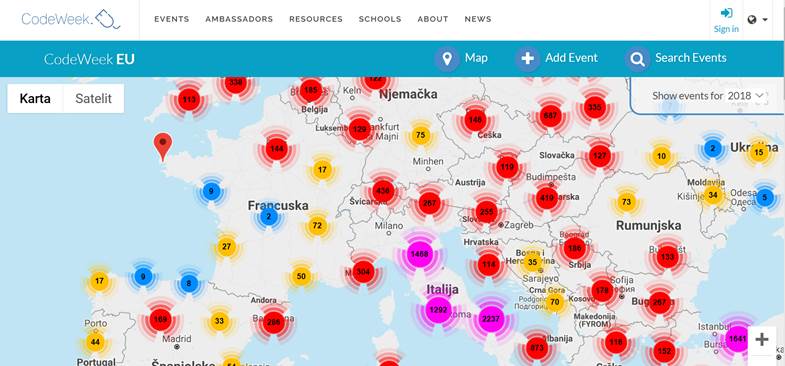
Task: Zoom in with the map plus button
Action: [761, 340]
